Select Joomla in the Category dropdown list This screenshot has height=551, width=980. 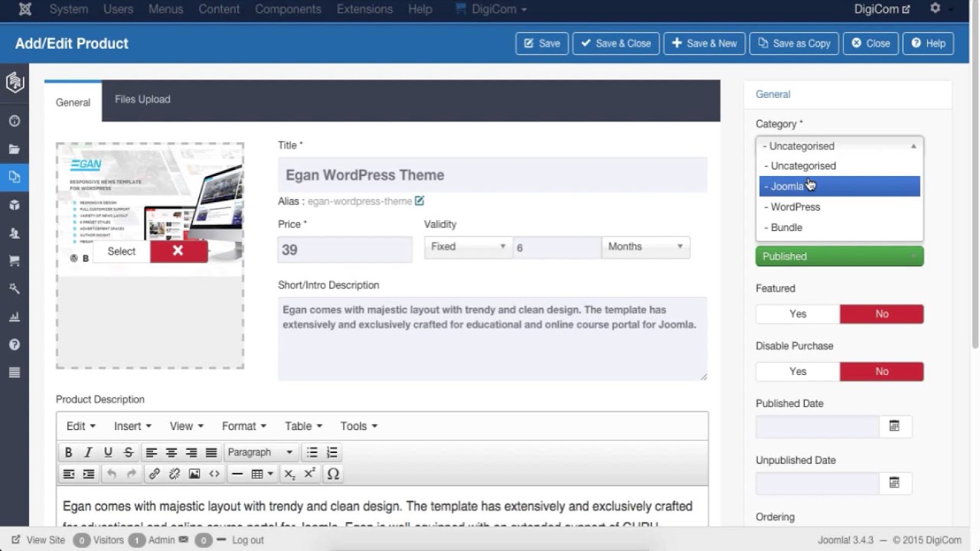click(x=840, y=186)
